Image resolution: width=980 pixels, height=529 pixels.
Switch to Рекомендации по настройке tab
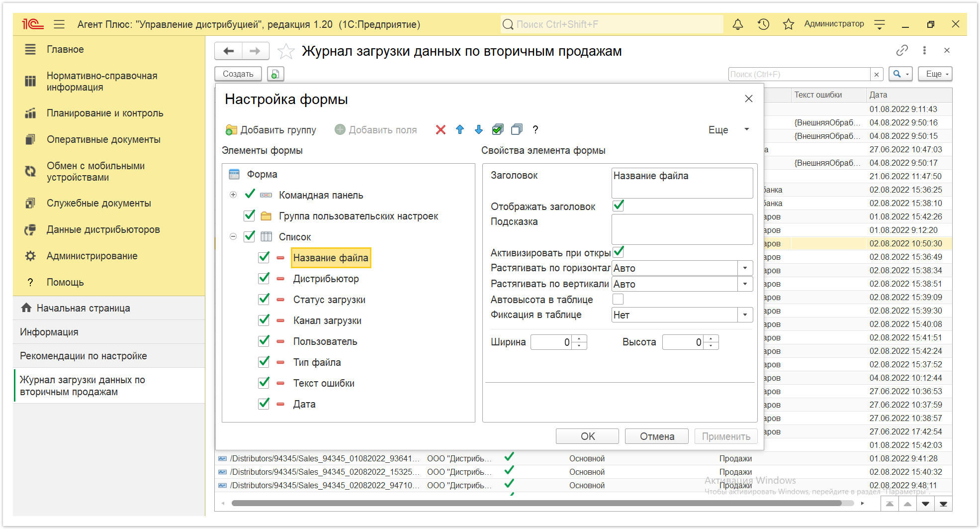(109, 356)
